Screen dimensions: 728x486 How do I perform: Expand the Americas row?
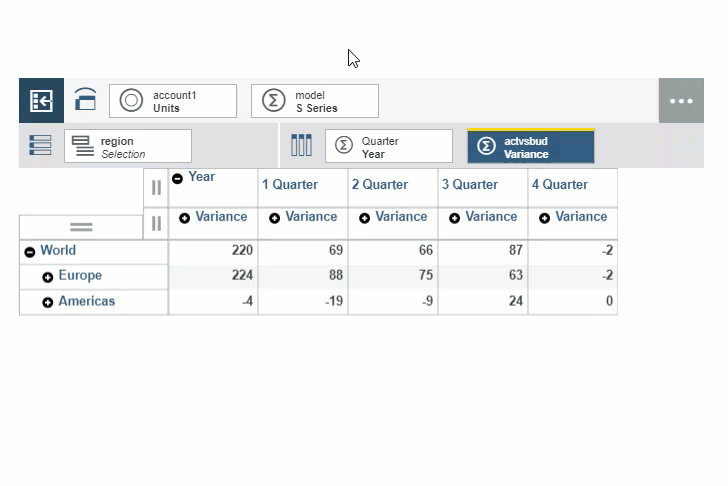[48, 302]
